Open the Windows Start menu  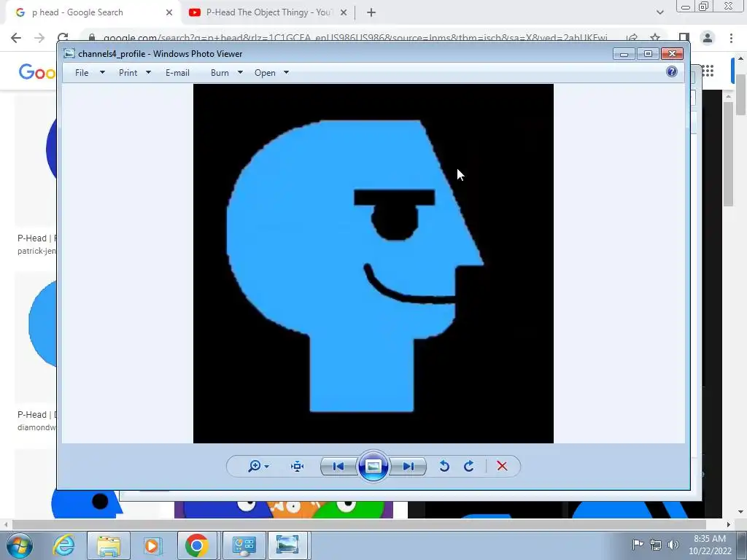[20, 545]
